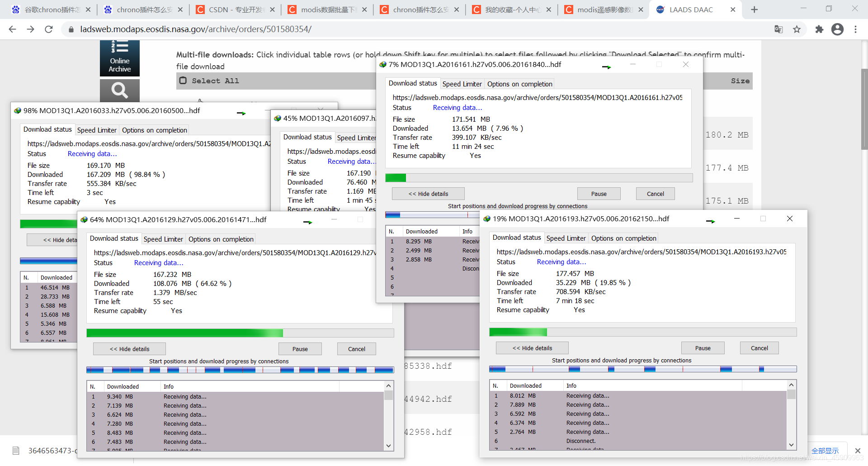Reload the LAADS DAAC page
The image size is (868, 466).
(49, 29)
